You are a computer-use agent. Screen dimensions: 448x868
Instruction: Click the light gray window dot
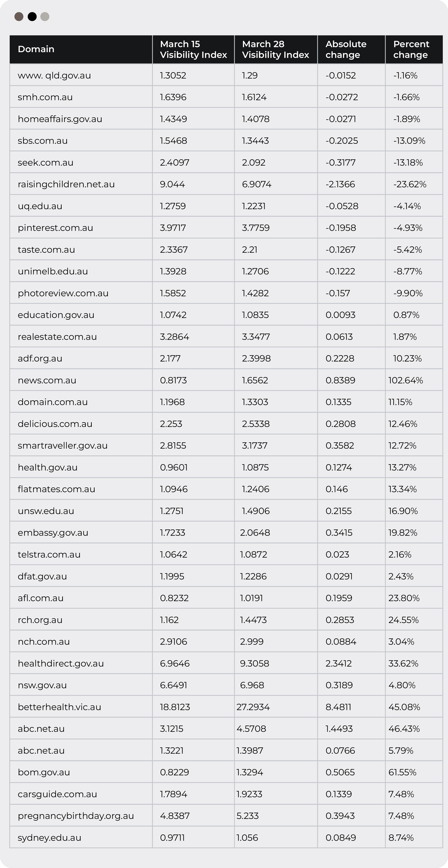tap(45, 16)
